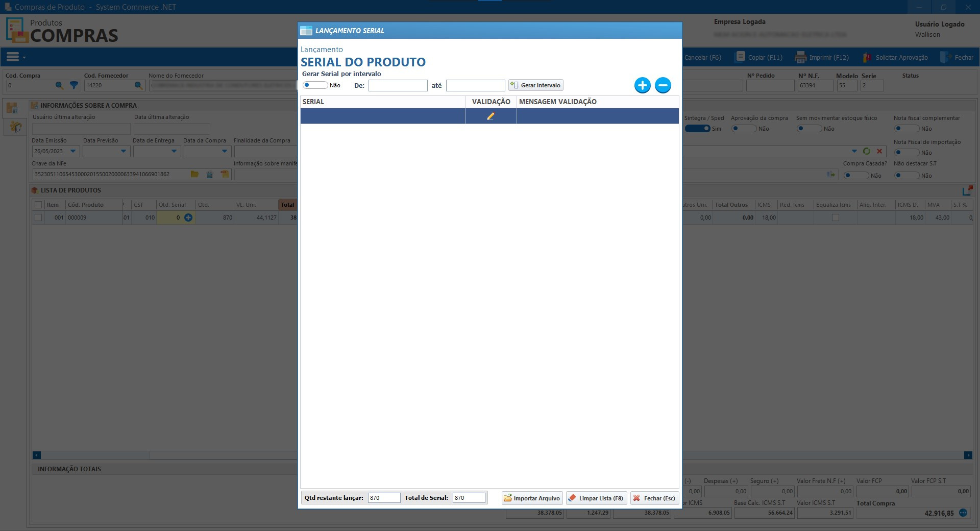Click the Importar Arquivo button
Screen dimensions: 980x531
tap(532, 498)
